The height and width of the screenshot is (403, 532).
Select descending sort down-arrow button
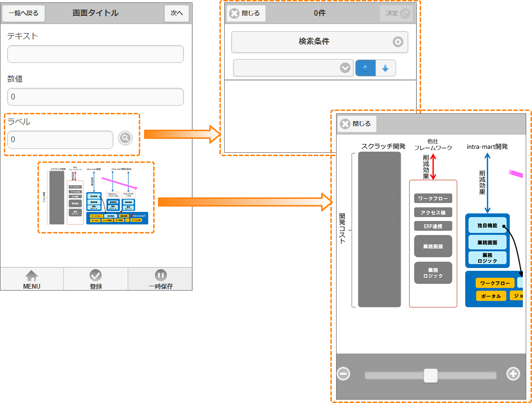tap(386, 68)
